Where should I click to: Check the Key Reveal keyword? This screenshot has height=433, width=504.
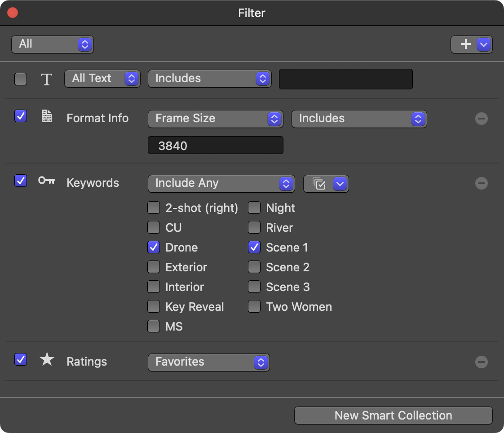(154, 306)
